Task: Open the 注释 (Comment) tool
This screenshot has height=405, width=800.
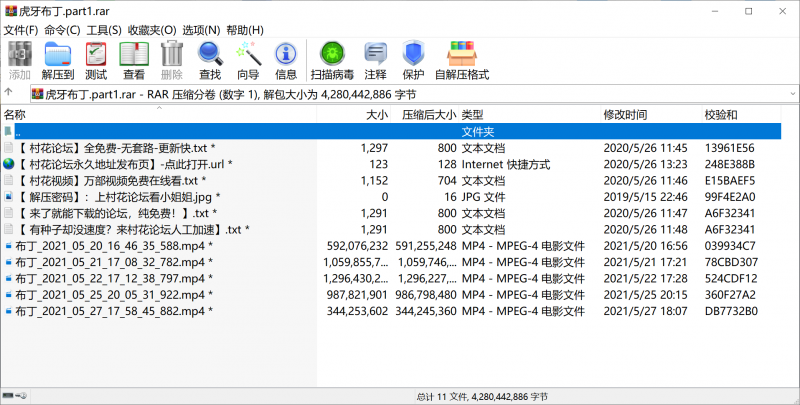Action: pos(375,60)
